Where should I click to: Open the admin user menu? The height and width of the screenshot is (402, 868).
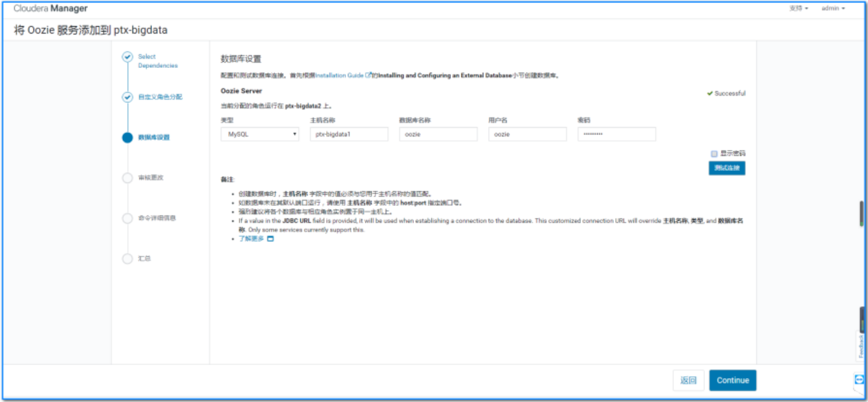[x=833, y=8]
